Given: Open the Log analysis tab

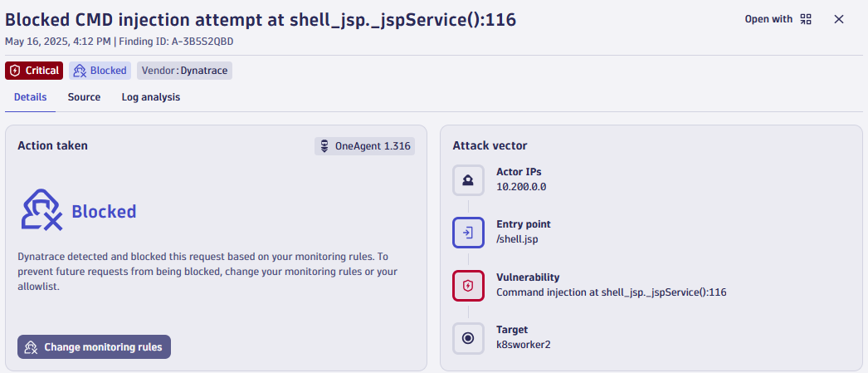Looking at the screenshot, I should [150, 97].
